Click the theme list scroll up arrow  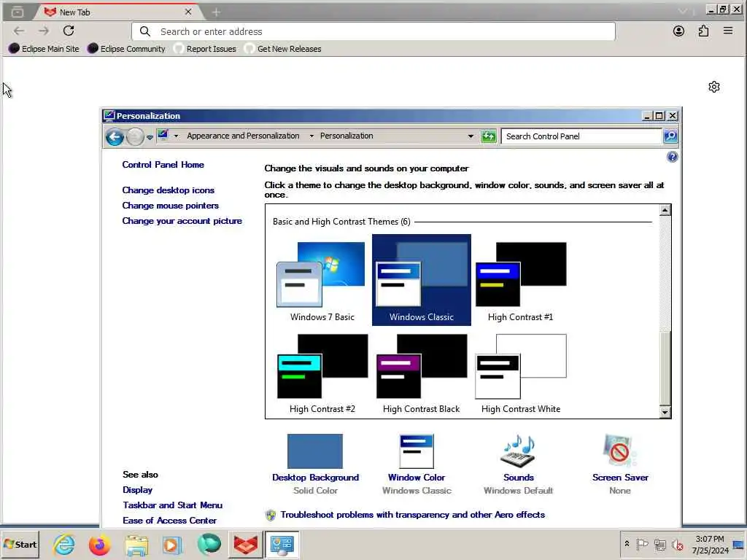(665, 211)
